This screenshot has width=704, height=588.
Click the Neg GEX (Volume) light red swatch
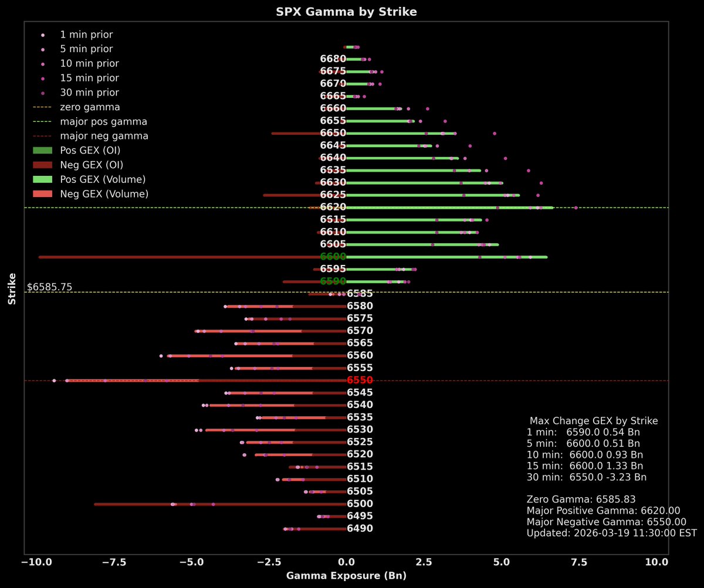click(x=42, y=193)
